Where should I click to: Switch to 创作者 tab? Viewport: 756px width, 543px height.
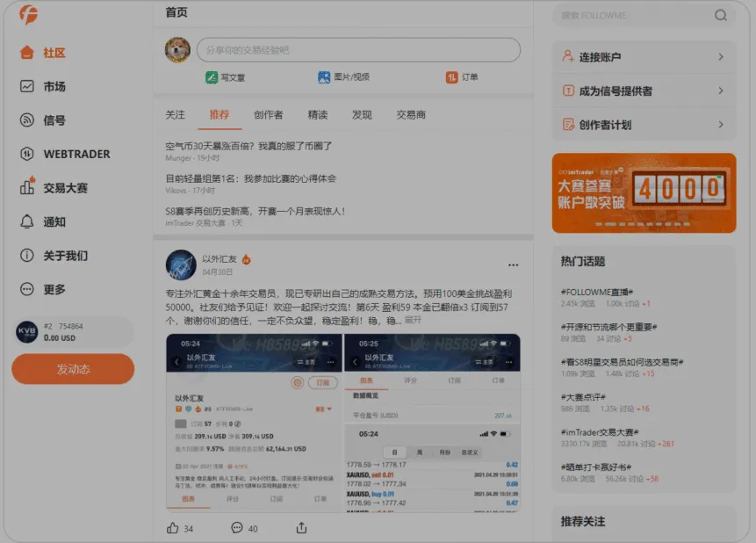point(269,115)
